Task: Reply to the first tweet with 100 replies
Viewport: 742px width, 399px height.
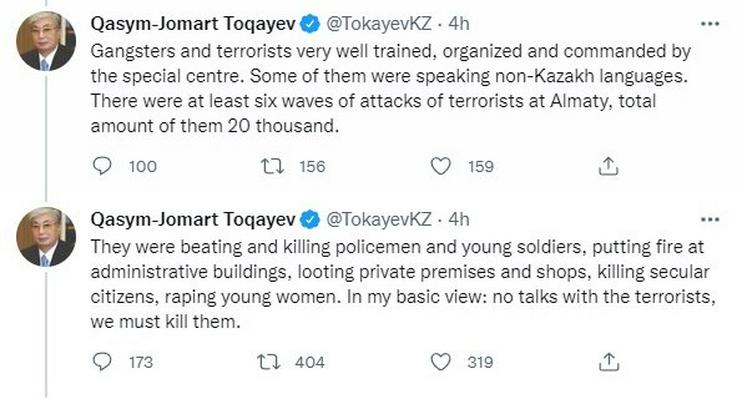Action: click(102, 166)
